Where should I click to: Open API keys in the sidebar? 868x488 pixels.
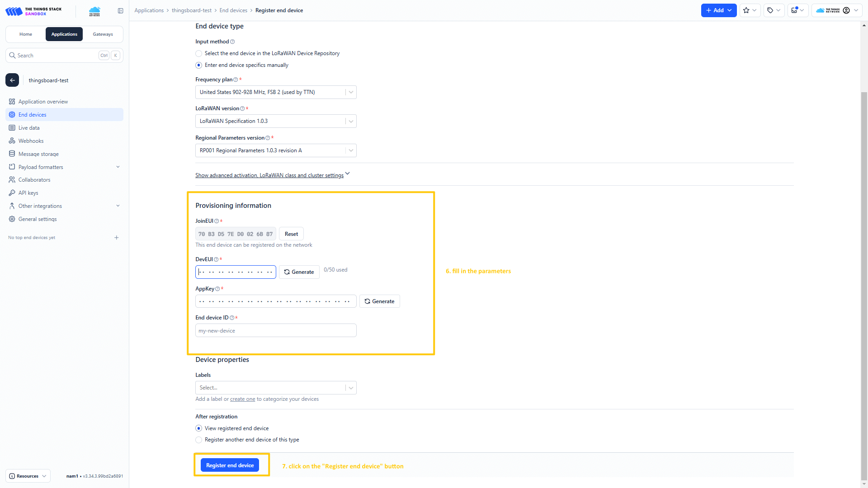[x=28, y=193]
